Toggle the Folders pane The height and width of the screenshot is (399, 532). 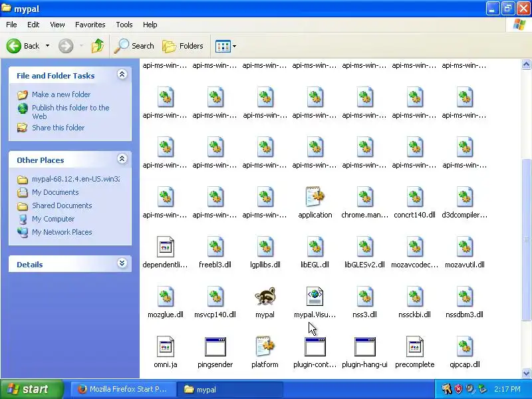pyautogui.click(x=183, y=46)
